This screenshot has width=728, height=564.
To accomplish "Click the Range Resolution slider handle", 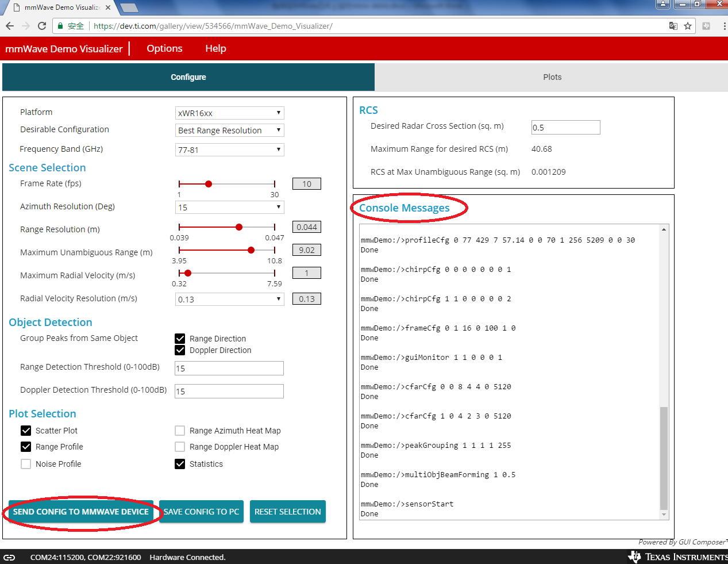I will (x=239, y=227).
